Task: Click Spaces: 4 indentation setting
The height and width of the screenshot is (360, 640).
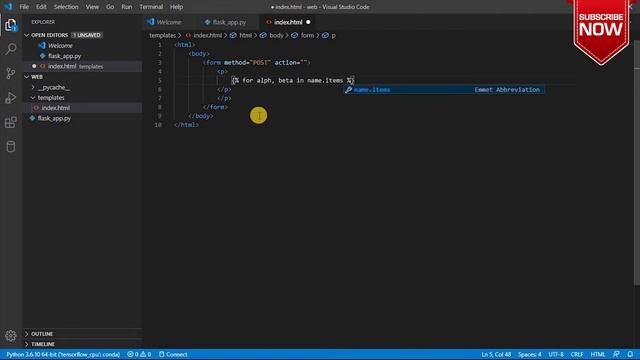Action: [529, 354]
